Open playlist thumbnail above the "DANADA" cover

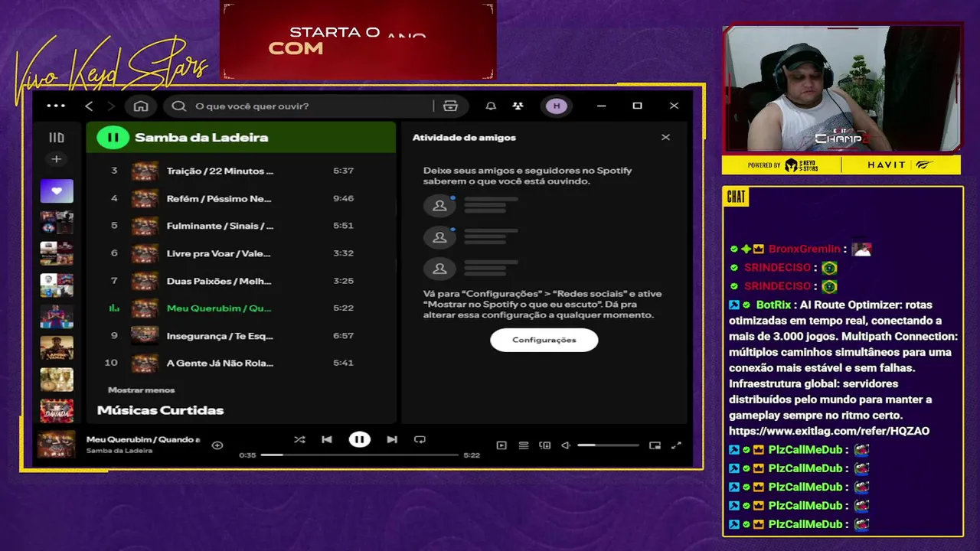click(57, 379)
